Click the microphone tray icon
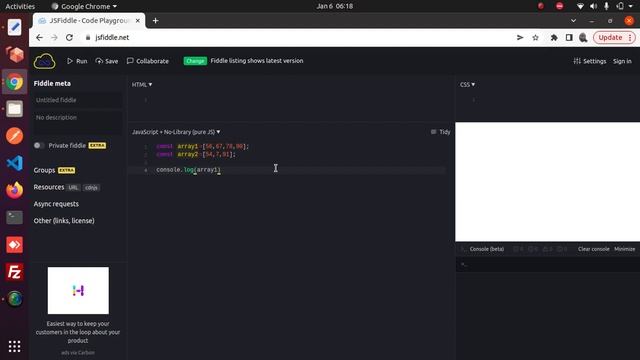Image resolution: width=640 pixels, height=360 pixels. point(607,6)
